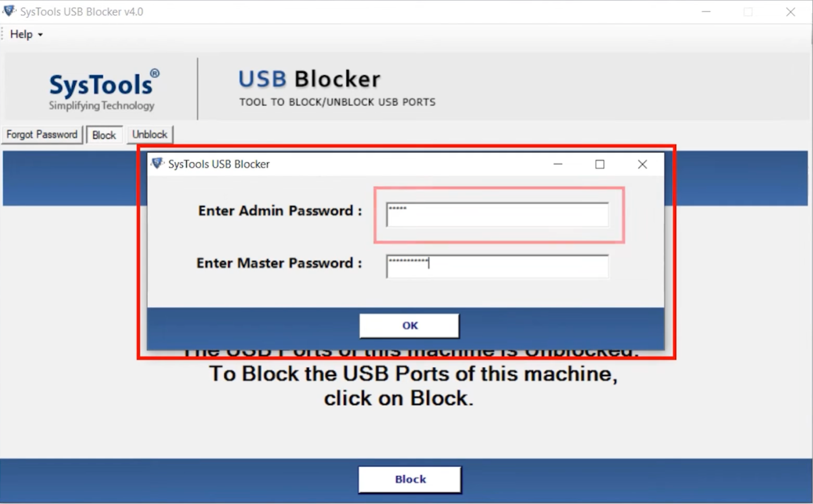The image size is (813, 504).
Task: Click inside the Master Password field
Action: (497, 266)
